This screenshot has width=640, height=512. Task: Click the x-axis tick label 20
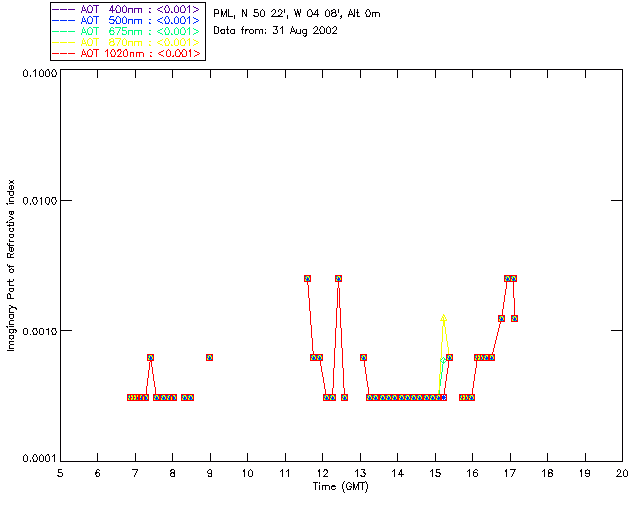tap(622, 473)
